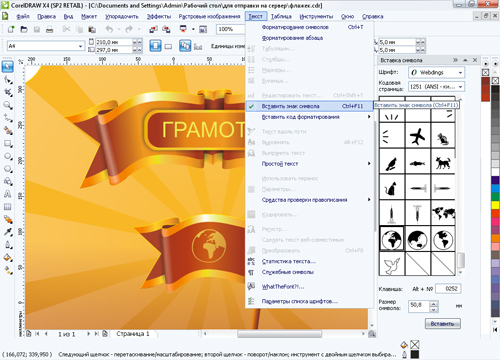This screenshot has height=360, width=500.
Task: Select the Smart Fill tool
Action: point(8,131)
